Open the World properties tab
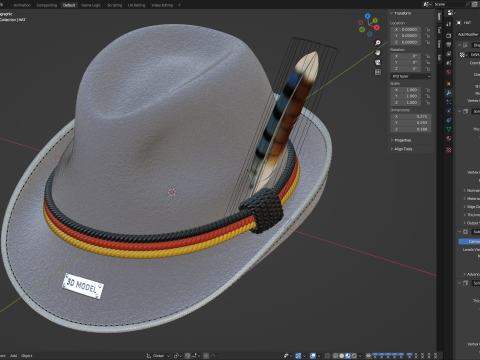The height and width of the screenshot is (360, 480). [449, 72]
